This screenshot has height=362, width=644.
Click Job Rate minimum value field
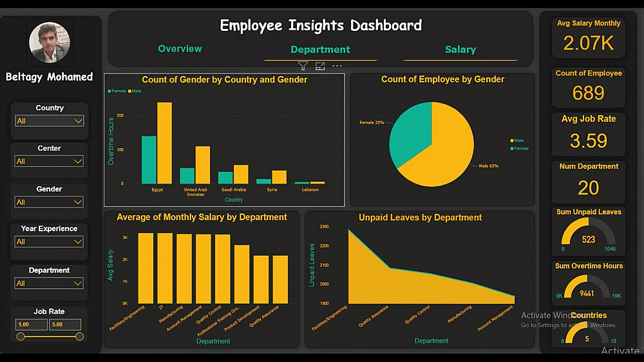(32, 324)
